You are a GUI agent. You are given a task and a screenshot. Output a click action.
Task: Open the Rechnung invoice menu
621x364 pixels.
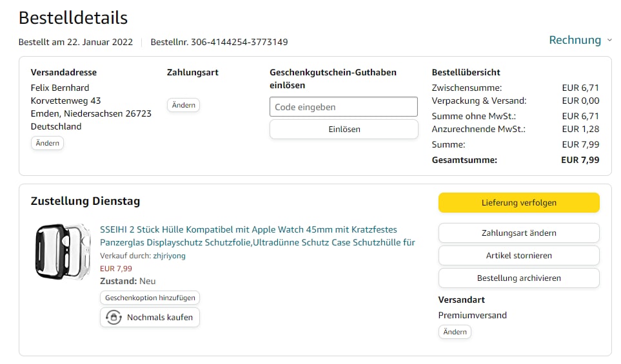[575, 40]
